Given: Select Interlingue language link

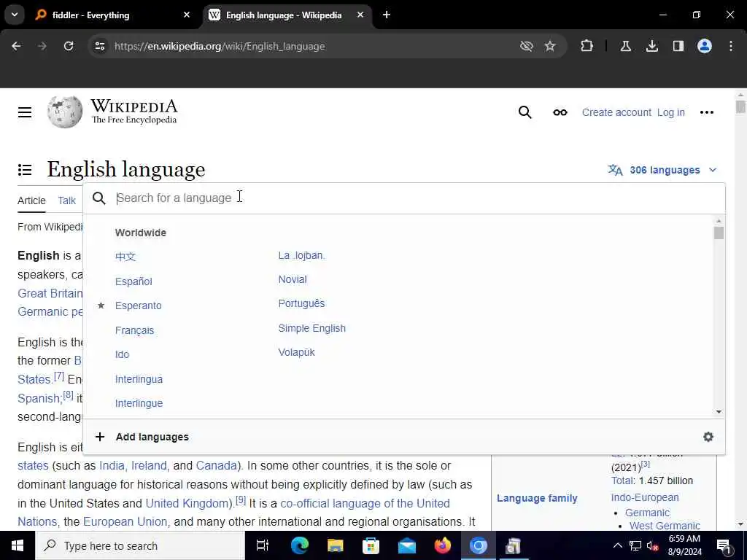Looking at the screenshot, I should coord(139,403).
